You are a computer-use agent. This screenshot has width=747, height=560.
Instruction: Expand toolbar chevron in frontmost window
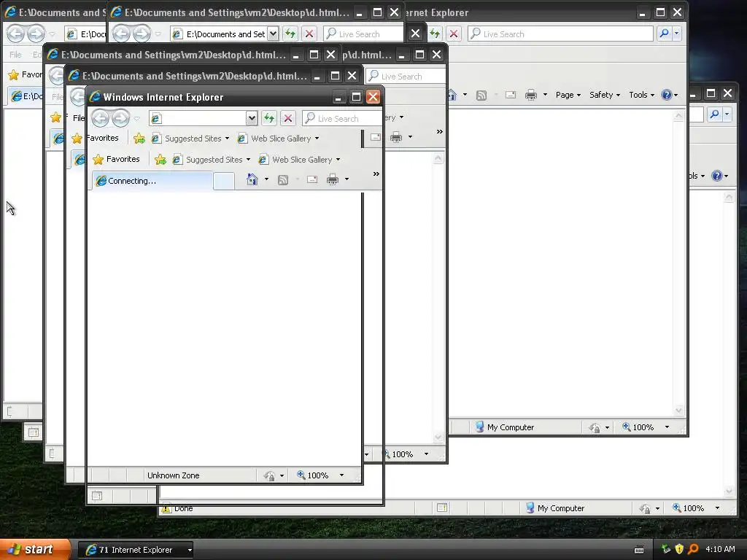pyautogui.click(x=376, y=174)
